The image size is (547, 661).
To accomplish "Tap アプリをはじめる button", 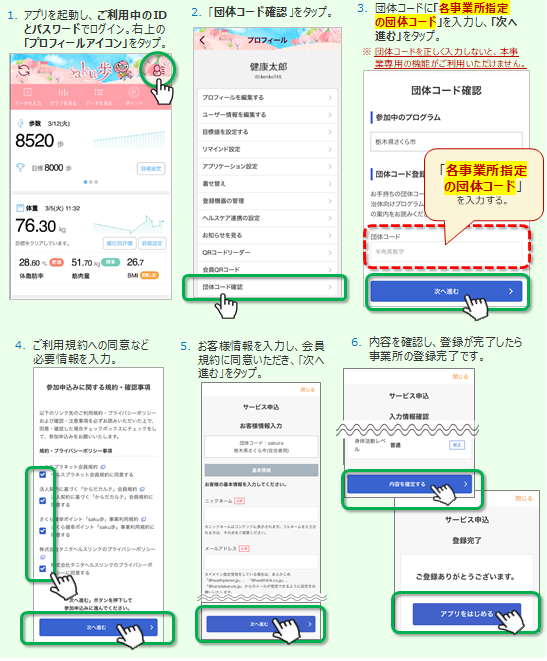I will [467, 614].
